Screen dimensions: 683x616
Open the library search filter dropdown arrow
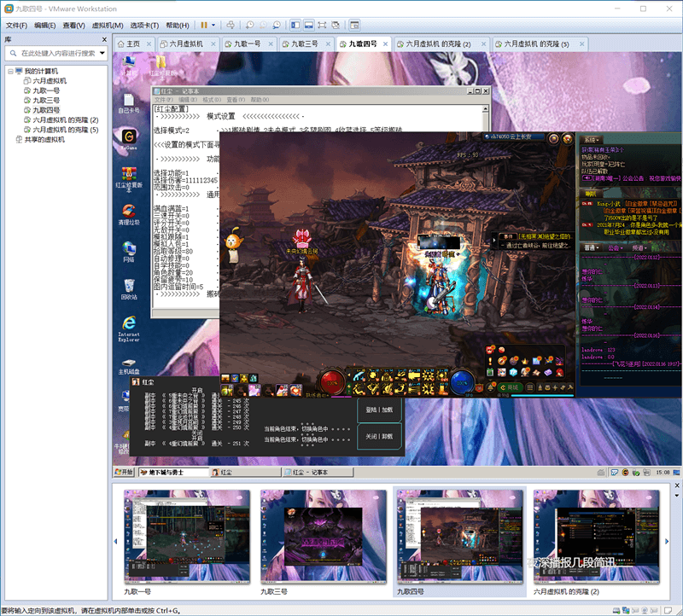coord(102,53)
